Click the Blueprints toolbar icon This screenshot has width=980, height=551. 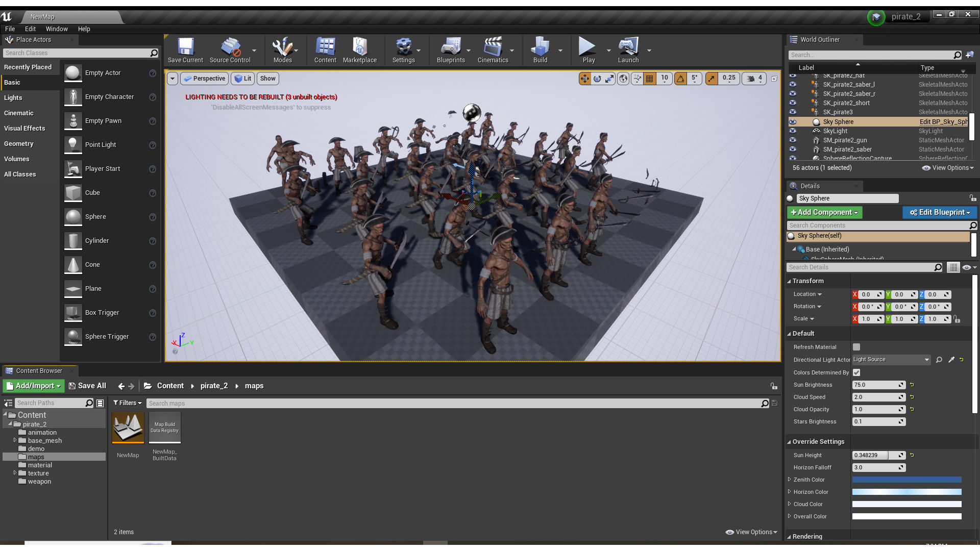[x=450, y=47]
